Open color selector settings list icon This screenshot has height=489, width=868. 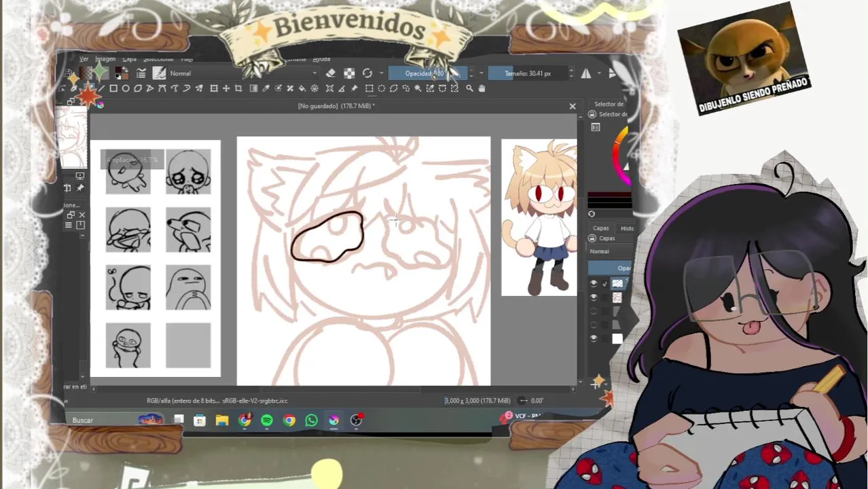point(596,127)
